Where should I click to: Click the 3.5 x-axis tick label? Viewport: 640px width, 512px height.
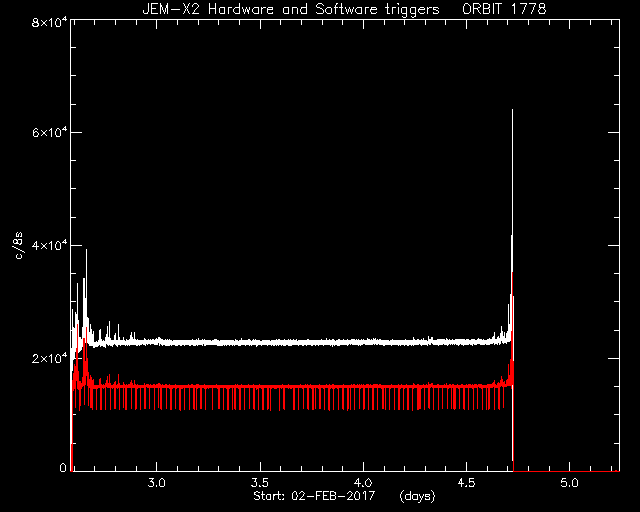coord(260,483)
